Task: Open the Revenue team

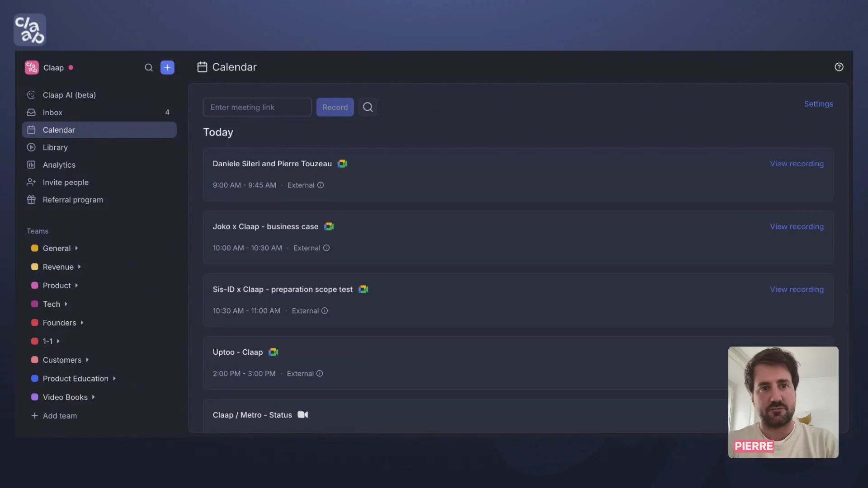Action: point(58,267)
